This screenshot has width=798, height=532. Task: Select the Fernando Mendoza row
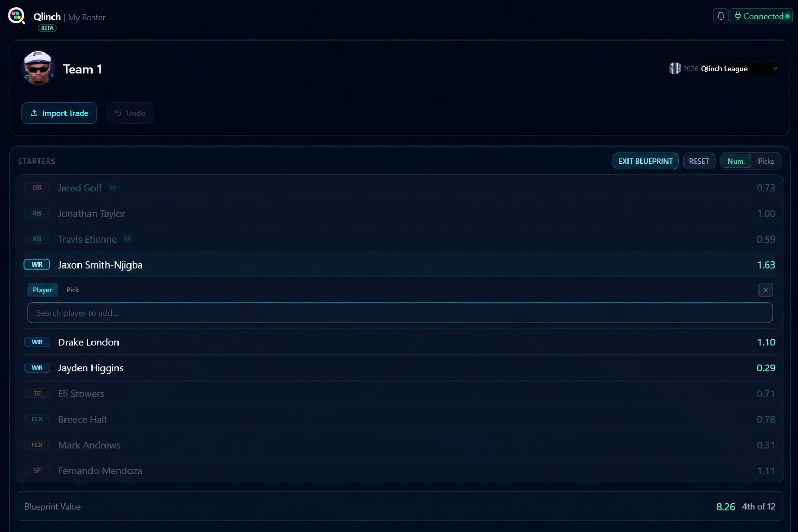click(x=400, y=471)
